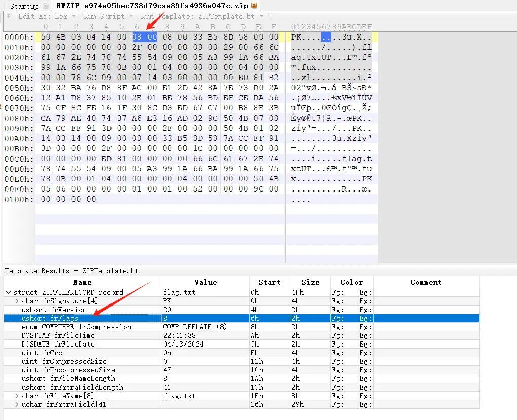The image size is (517, 420).
Task: Click the Start column header
Action: coord(270,282)
